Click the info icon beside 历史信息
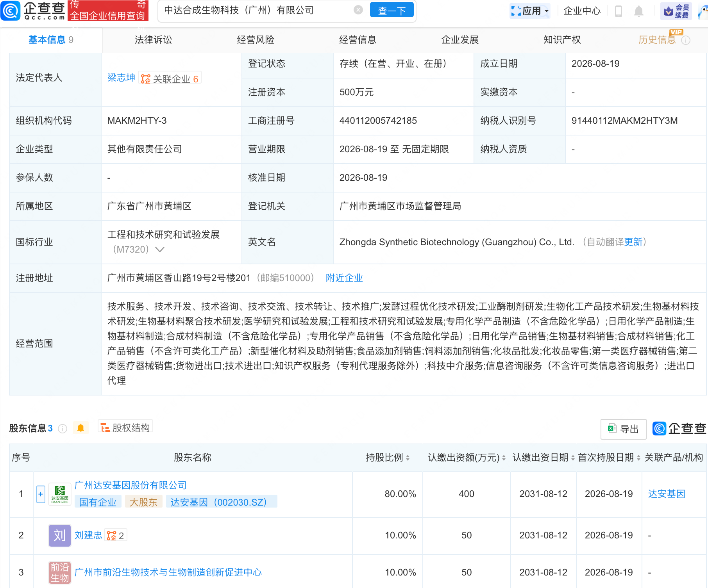The image size is (708, 588). tap(686, 40)
